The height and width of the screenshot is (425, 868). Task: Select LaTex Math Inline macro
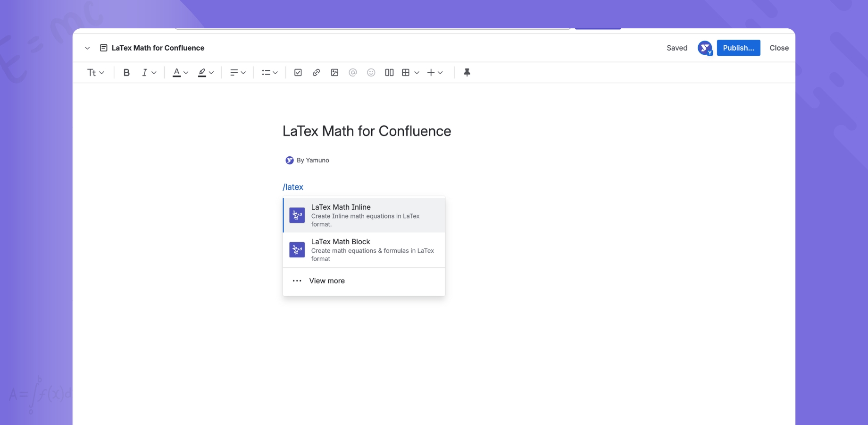pyautogui.click(x=364, y=215)
